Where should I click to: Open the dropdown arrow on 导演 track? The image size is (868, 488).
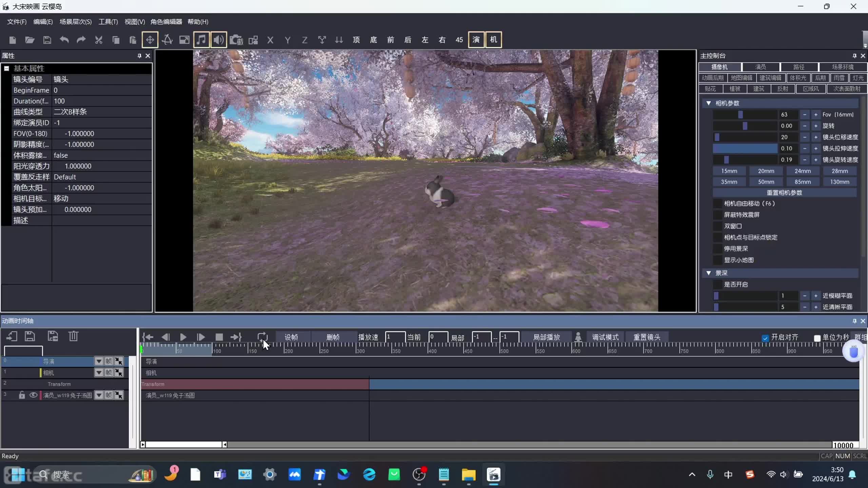pos(99,361)
